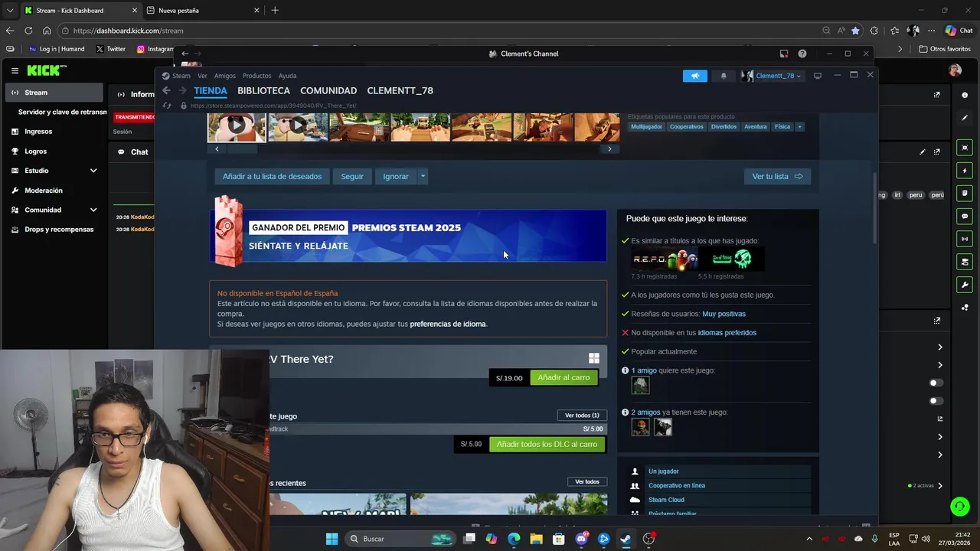Click the pencil icon in Kick right sidebar
Screen dimensions: 980x551
click(965, 118)
